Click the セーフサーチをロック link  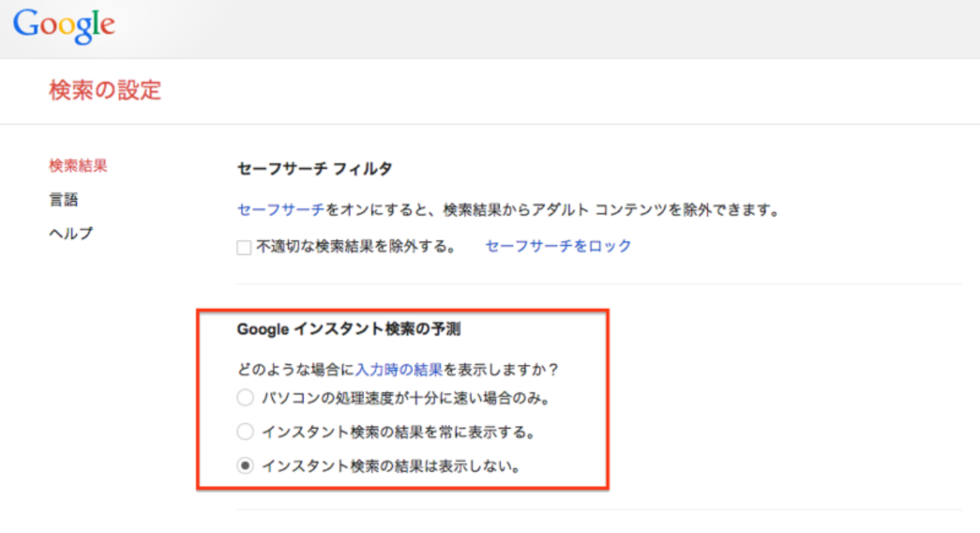tap(558, 246)
